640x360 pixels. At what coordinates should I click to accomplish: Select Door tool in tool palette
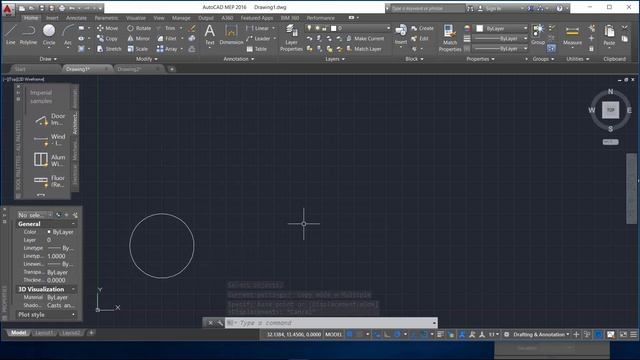[x=50, y=119]
